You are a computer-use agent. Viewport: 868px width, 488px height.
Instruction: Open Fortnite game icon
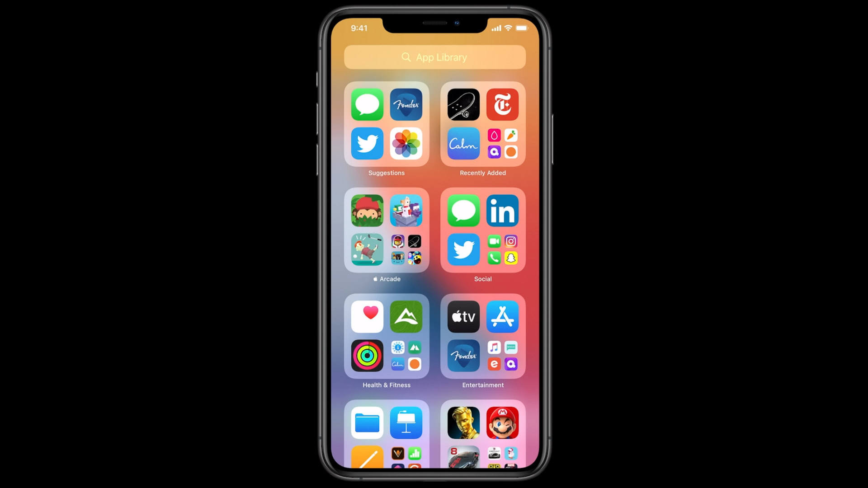coord(464,422)
